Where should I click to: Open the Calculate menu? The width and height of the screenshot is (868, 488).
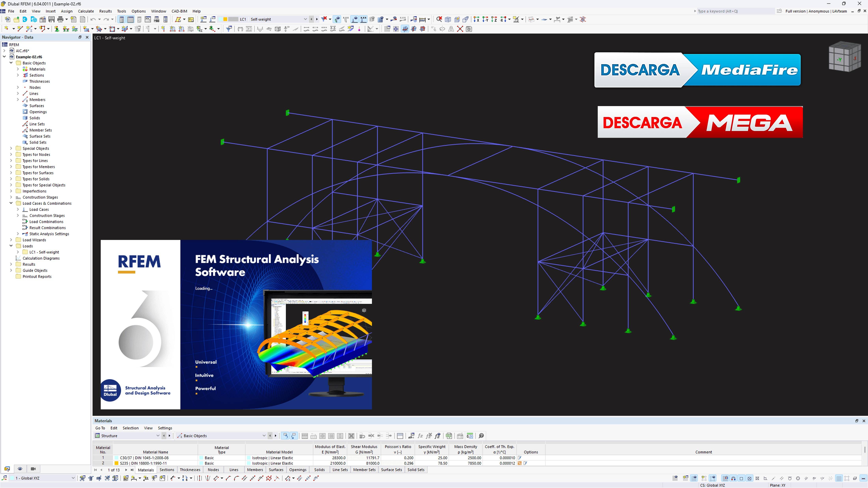(86, 11)
